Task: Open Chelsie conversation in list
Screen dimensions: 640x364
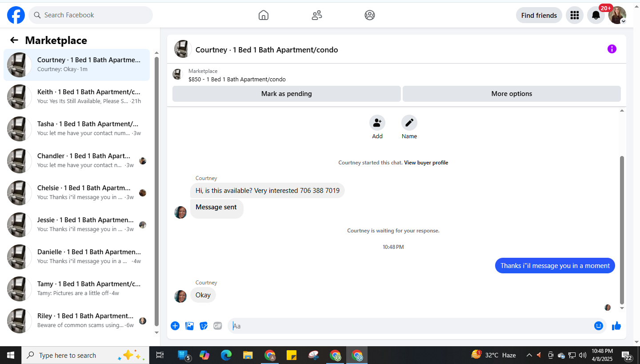Action: 76,193
